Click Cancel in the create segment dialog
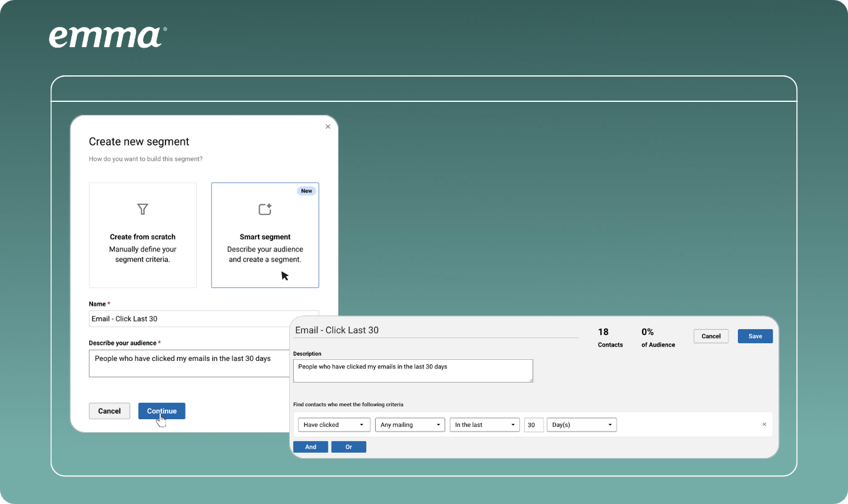The width and height of the screenshot is (848, 504). (x=110, y=411)
